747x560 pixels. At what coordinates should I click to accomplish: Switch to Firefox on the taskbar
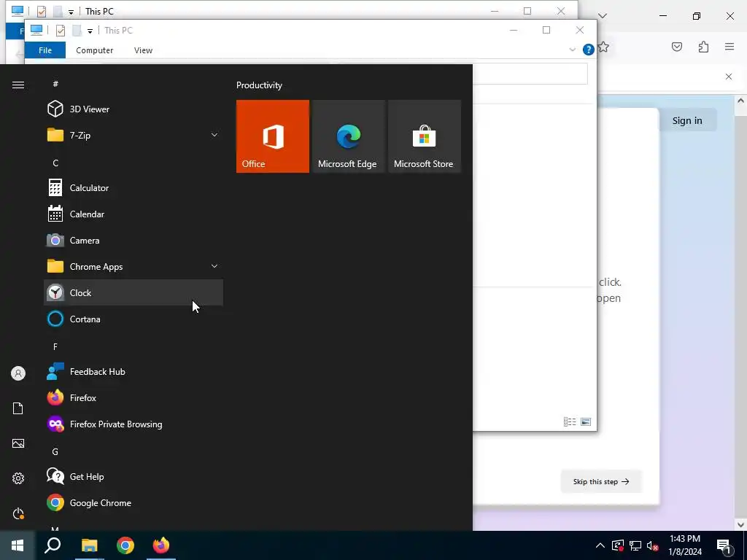point(161,545)
